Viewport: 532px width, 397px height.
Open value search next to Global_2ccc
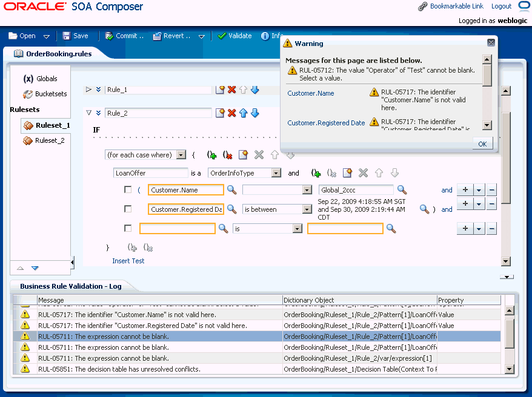tap(402, 190)
